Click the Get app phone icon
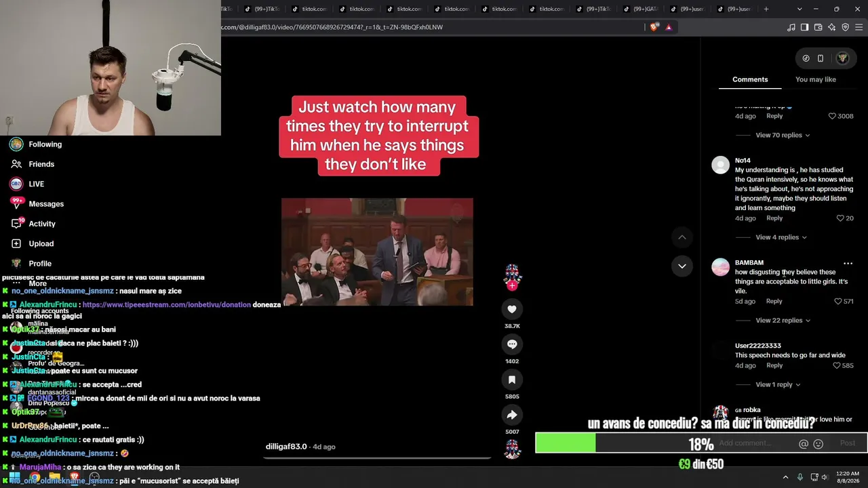Screen dimensions: 868x488 pos(820,58)
